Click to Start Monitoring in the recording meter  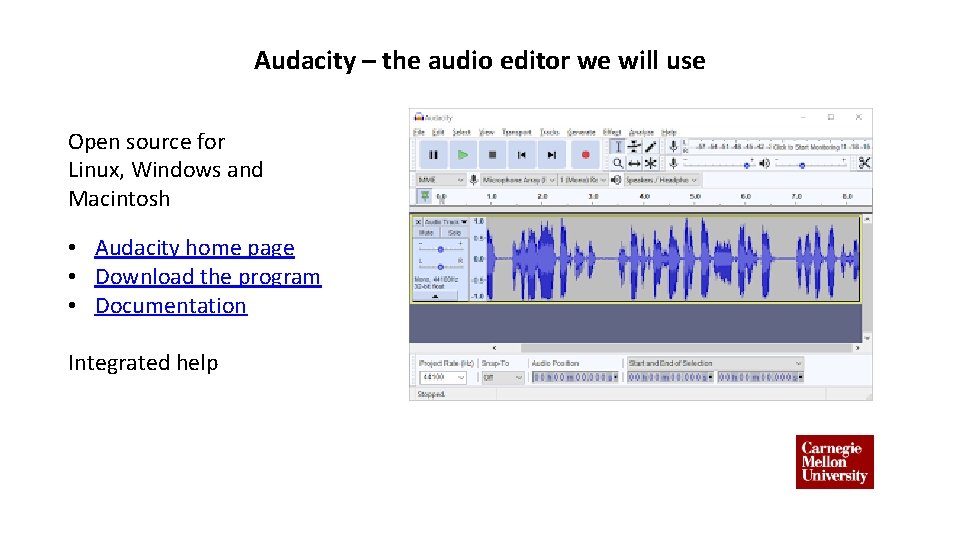806,147
